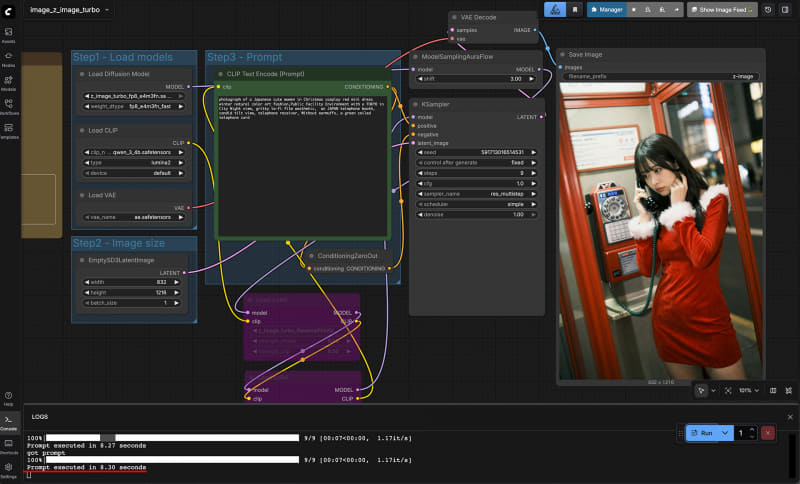Change scheduler simple selector
This screenshot has height=484, width=800.
tap(476, 205)
